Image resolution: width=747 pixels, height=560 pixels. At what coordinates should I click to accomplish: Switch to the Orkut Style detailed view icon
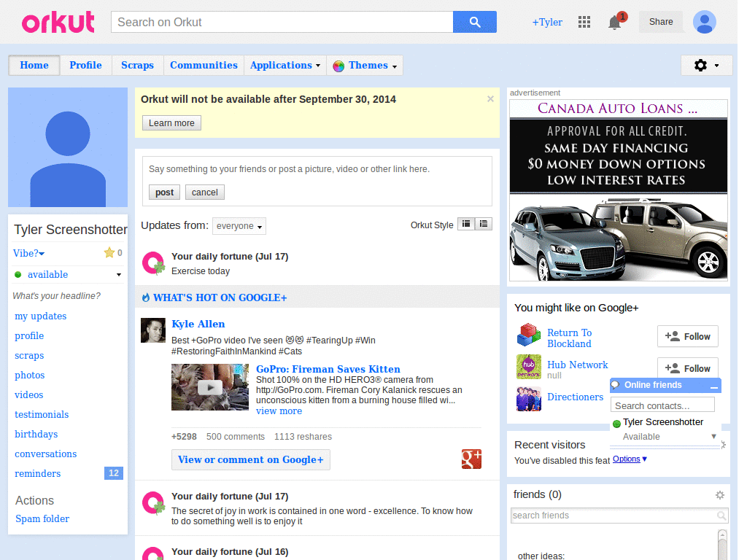pyautogui.click(x=466, y=224)
